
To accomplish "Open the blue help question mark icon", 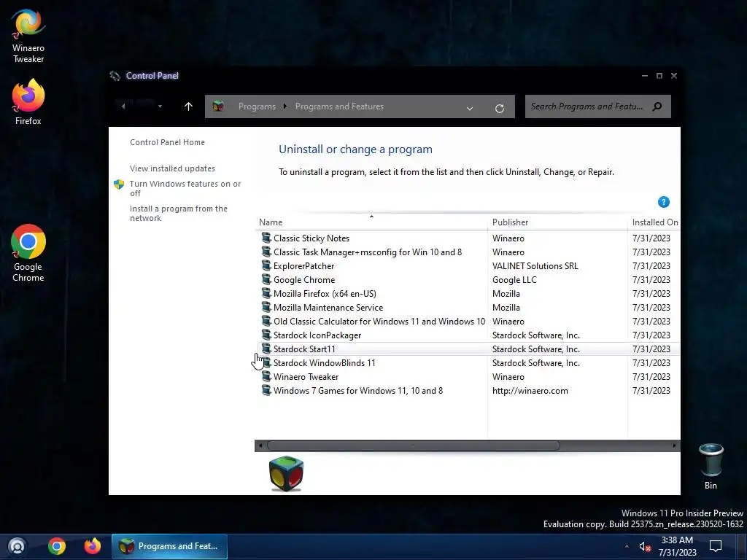I will [x=664, y=202].
